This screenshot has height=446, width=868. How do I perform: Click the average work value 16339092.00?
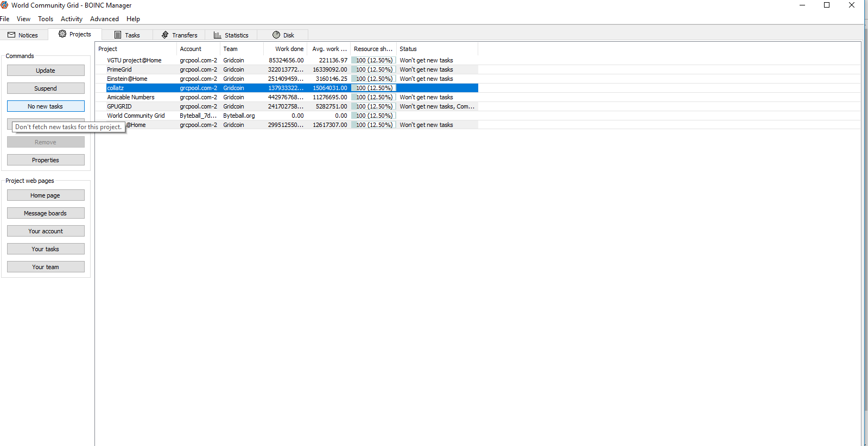click(330, 69)
